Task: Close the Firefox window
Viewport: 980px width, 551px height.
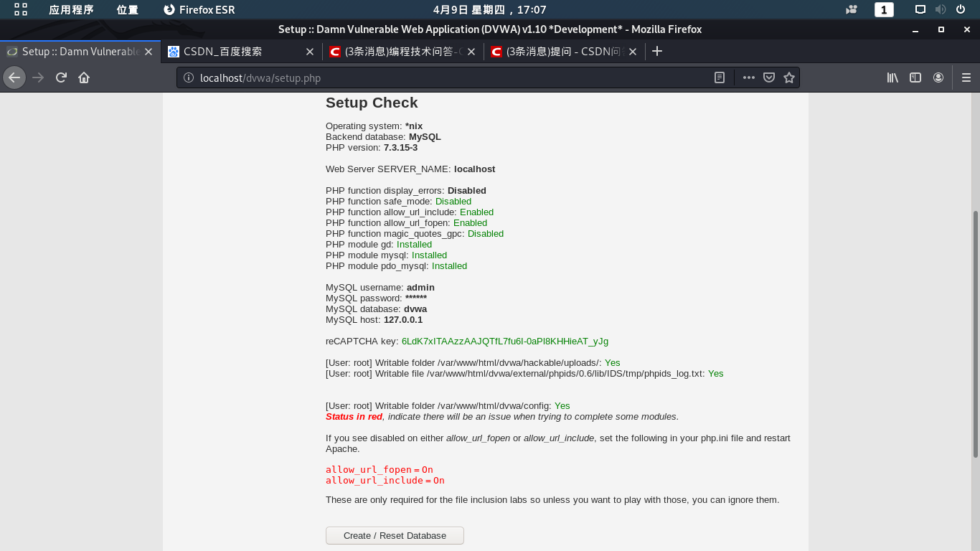Action: click(966, 29)
